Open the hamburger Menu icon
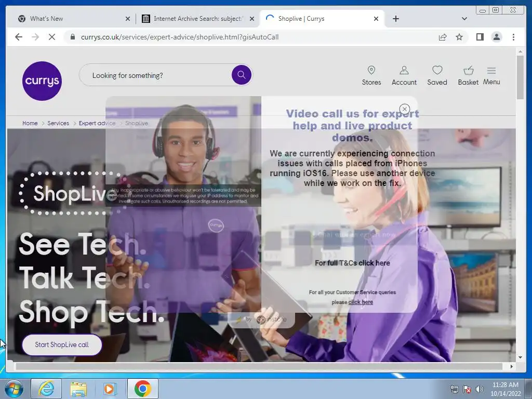Image resolution: width=532 pixels, height=399 pixels. click(491, 76)
